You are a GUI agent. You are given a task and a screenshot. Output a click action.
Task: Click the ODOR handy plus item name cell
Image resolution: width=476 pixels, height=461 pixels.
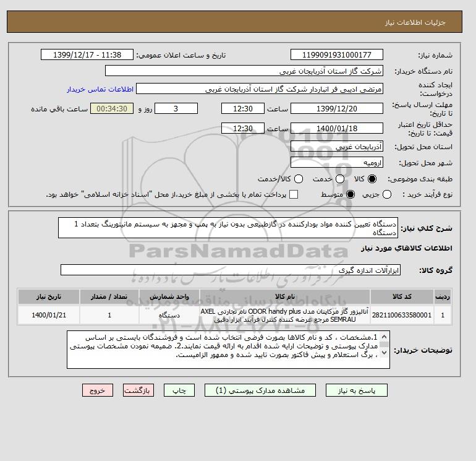click(285, 315)
